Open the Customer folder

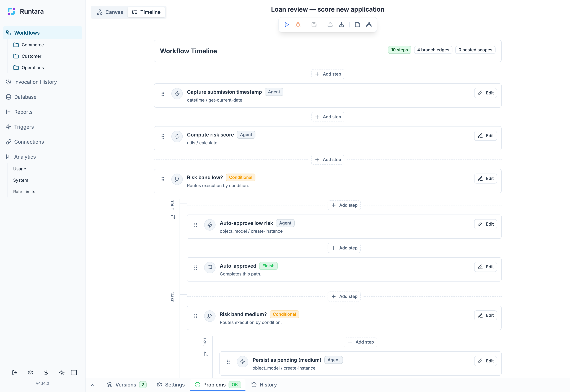27,56
